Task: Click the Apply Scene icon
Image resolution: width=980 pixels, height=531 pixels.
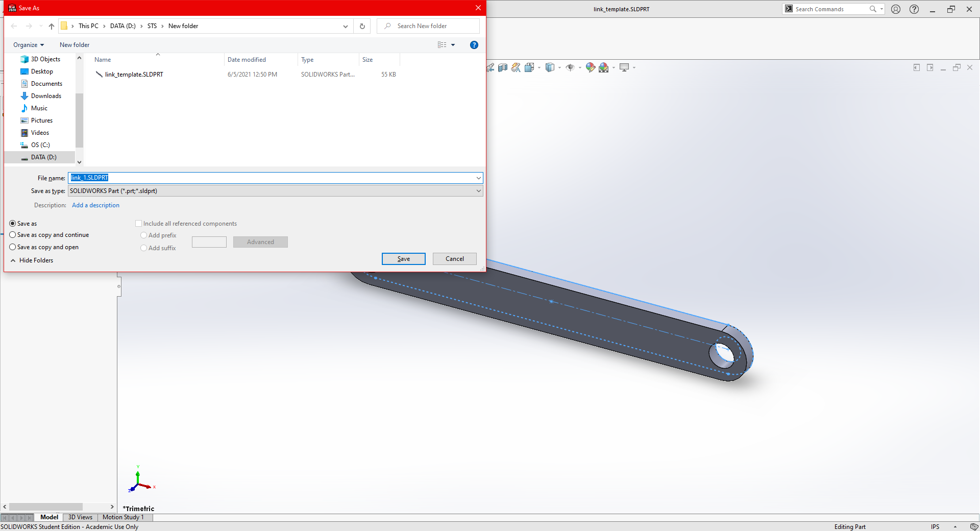Action: tap(604, 67)
